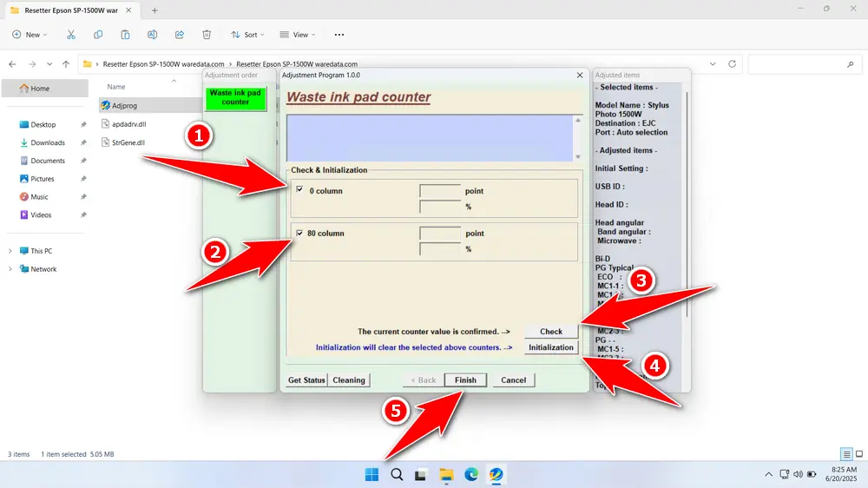Click the Check button

click(551, 331)
